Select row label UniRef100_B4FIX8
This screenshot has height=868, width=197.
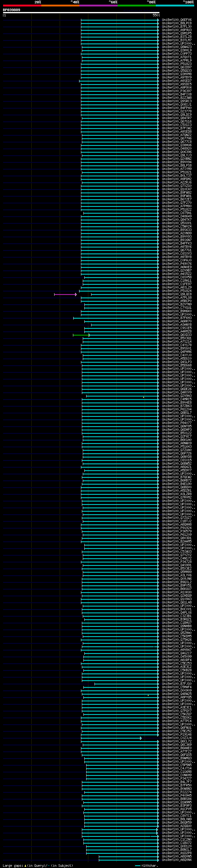coord(177,94)
